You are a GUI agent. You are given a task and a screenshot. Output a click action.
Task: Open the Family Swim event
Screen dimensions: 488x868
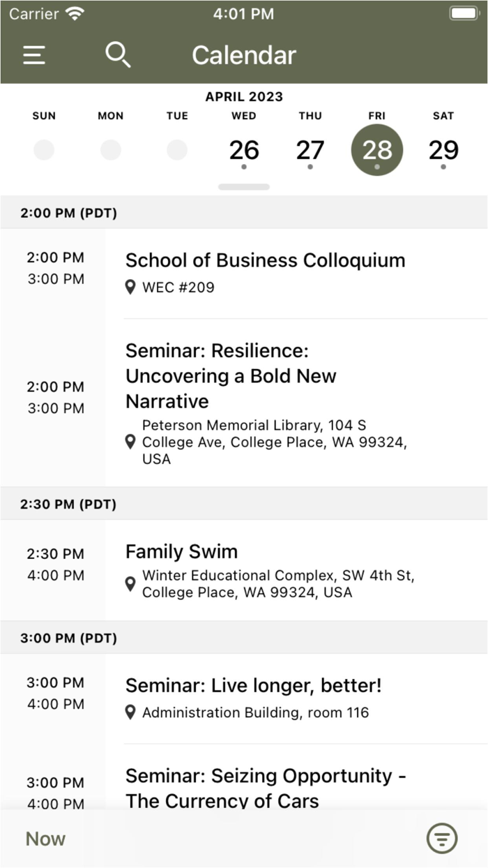pos(181,552)
